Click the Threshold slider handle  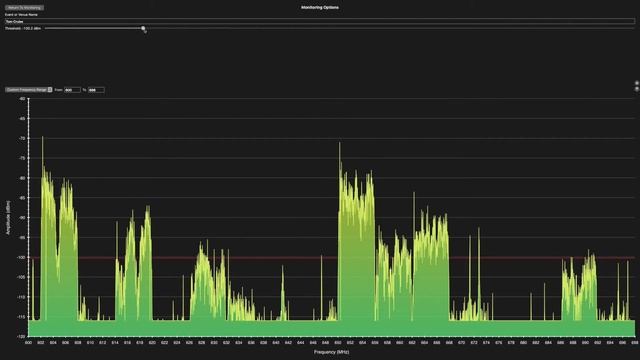click(143, 29)
